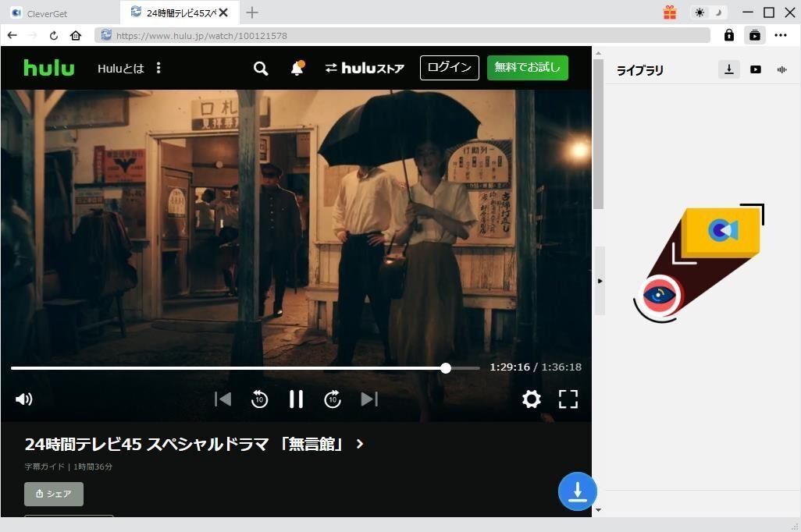The height and width of the screenshot is (532, 801).
Task: Open Hulu vertical dots menu
Action: point(158,68)
